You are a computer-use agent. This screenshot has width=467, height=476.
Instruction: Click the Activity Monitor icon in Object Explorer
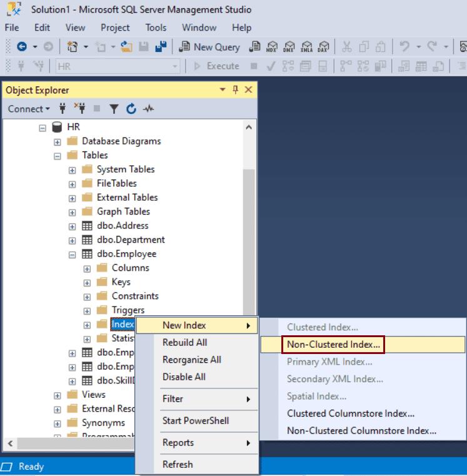pos(148,109)
